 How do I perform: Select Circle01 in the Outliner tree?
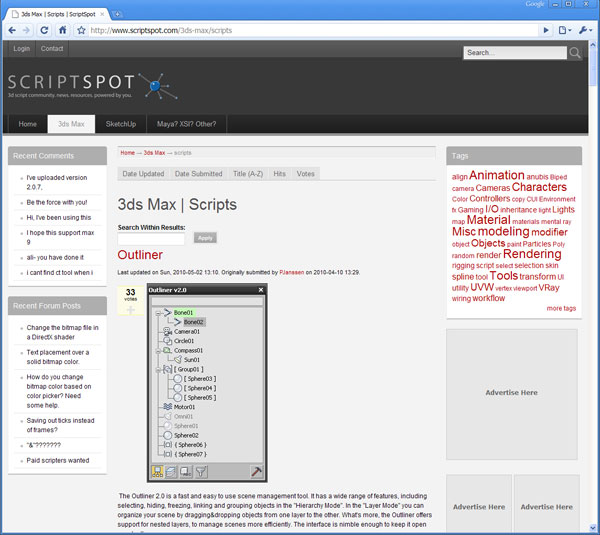tap(184, 341)
